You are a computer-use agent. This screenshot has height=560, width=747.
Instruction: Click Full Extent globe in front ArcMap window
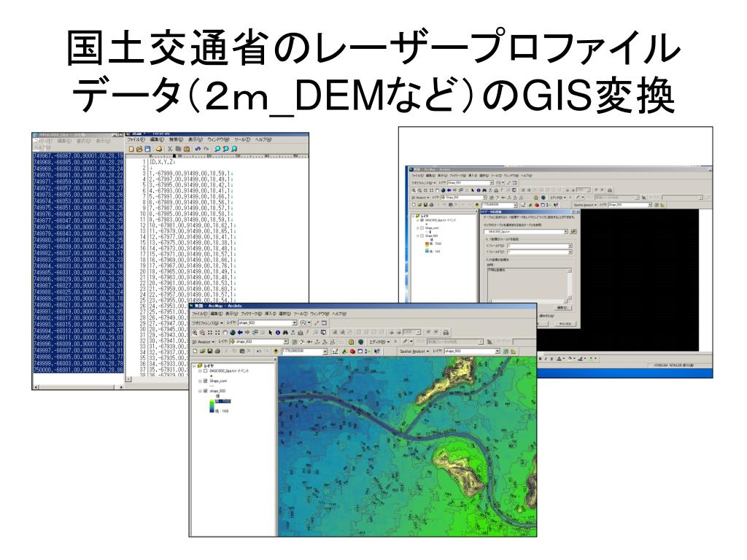pos(233,332)
